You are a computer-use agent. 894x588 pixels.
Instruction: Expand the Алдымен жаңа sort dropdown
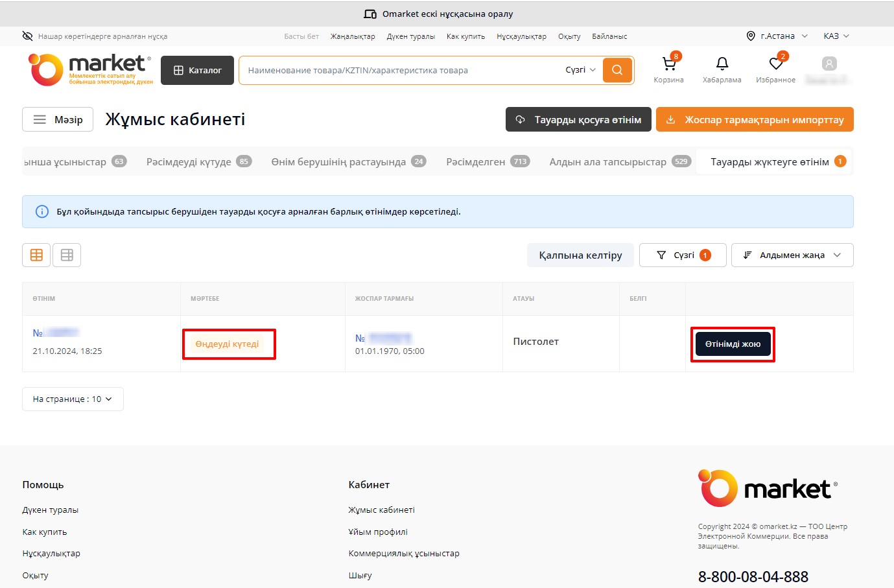point(792,255)
